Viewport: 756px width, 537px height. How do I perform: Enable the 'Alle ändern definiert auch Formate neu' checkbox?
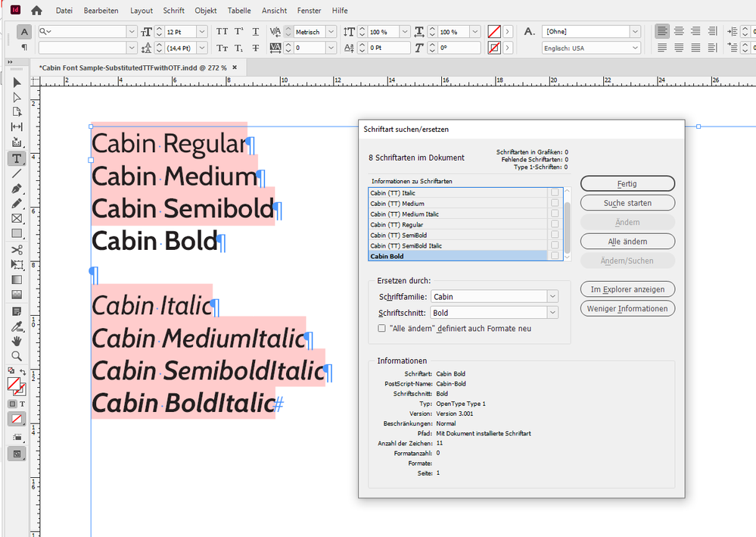[382, 328]
